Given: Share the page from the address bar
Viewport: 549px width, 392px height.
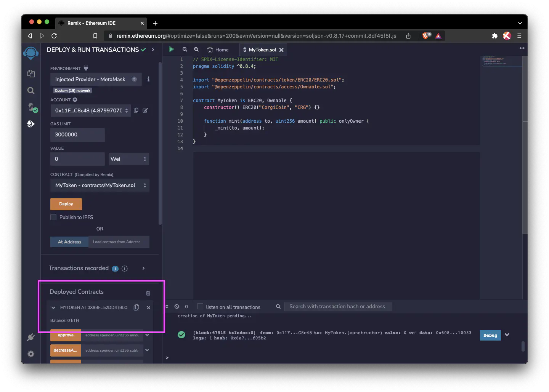Looking at the screenshot, I should (x=408, y=36).
